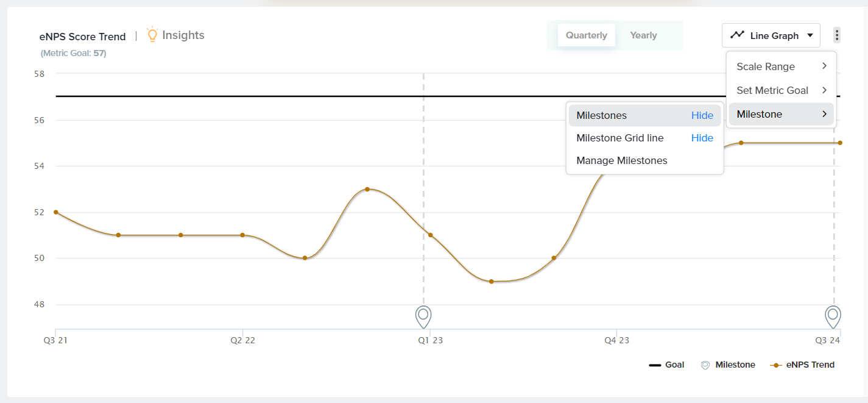Click the lowest data point at 49
Viewport: 868px width, 403px height.
(x=492, y=281)
